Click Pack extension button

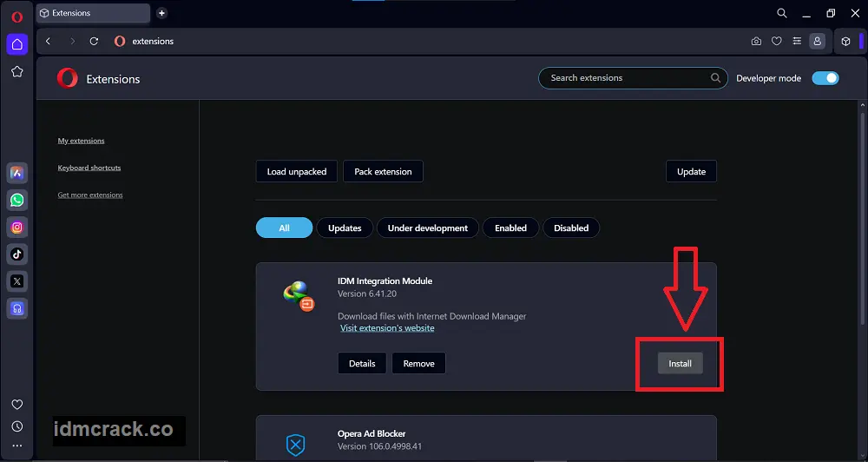383,171
